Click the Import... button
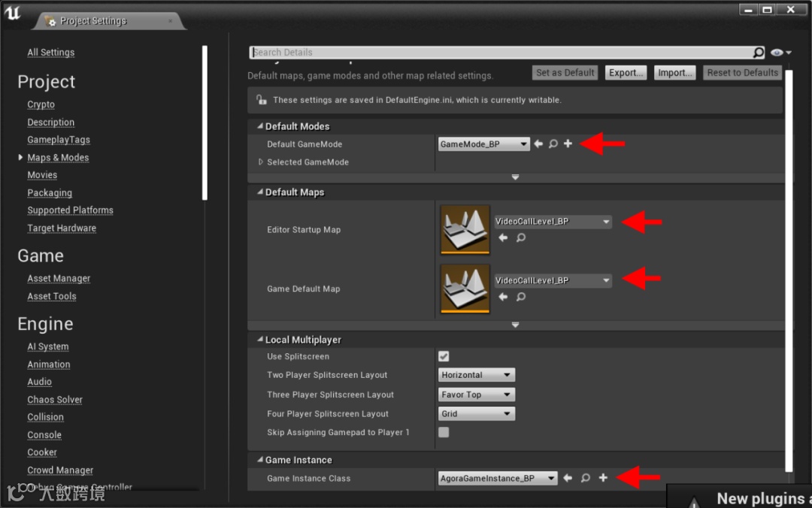Image resolution: width=812 pixels, height=508 pixels. click(x=674, y=72)
